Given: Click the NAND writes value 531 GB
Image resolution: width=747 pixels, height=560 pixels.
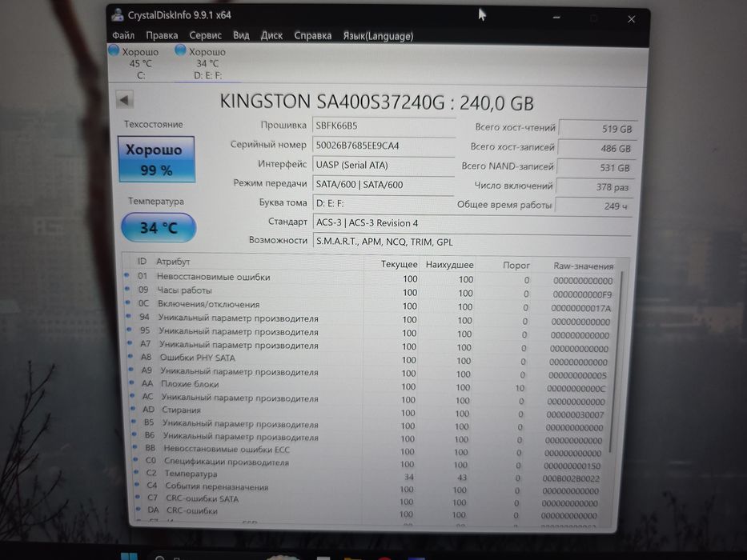Looking at the screenshot, I should (596, 168).
